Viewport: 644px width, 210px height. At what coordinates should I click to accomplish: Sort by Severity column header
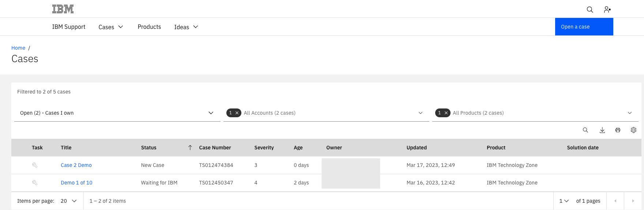(264, 148)
